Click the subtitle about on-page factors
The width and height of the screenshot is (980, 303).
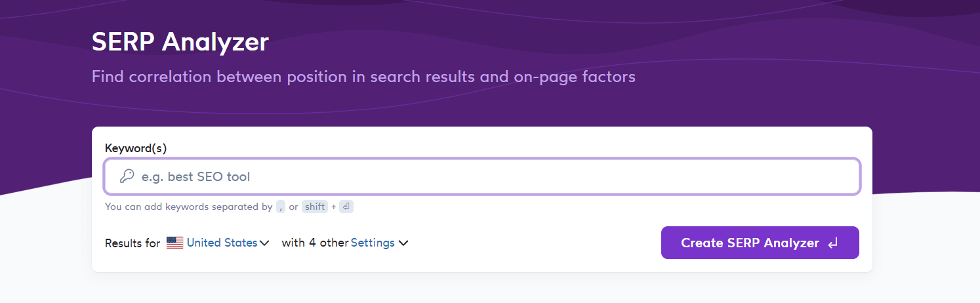point(363,77)
